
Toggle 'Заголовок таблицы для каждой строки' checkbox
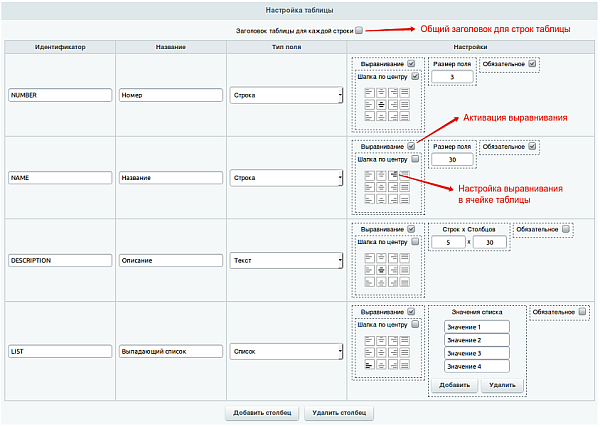(x=359, y=30)
